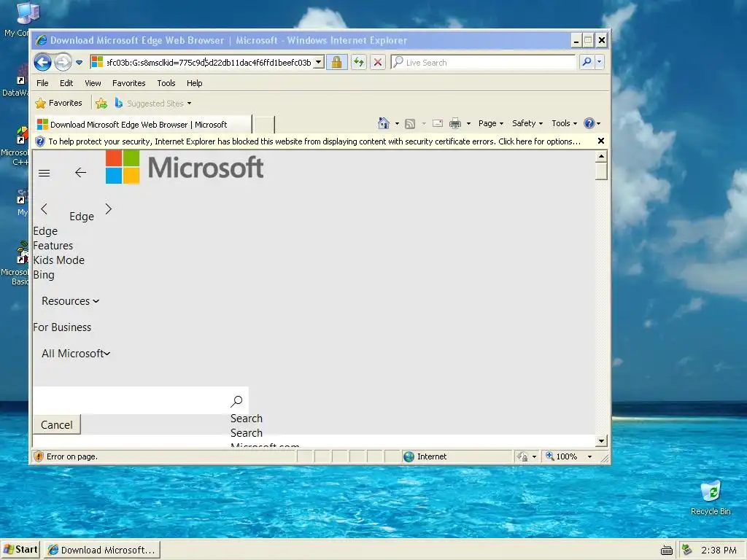Open the Tools menu in menu bar
The height and width of the screenshot is (560, 747).
166,83
